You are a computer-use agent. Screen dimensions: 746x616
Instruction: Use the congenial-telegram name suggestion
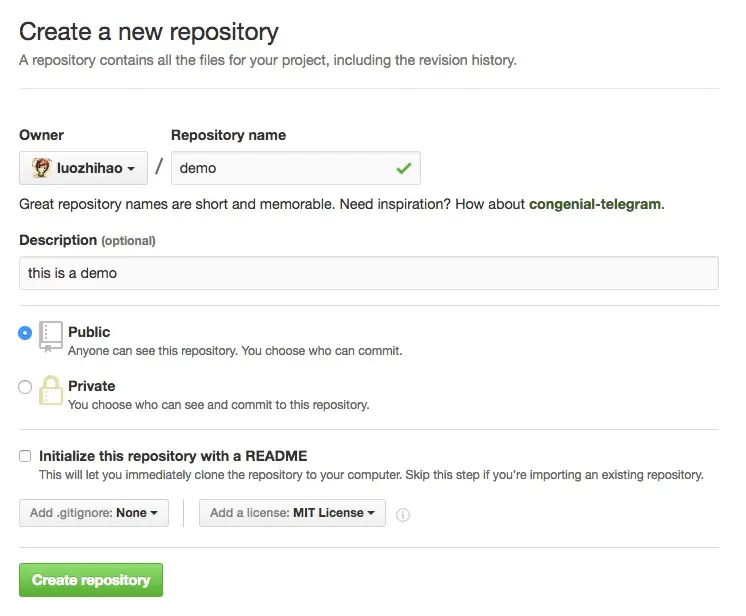coord(595,204)
